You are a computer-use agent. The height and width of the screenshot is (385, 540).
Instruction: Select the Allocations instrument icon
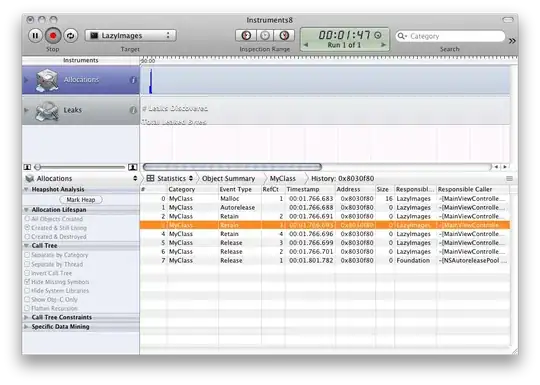tap(47, 80)
